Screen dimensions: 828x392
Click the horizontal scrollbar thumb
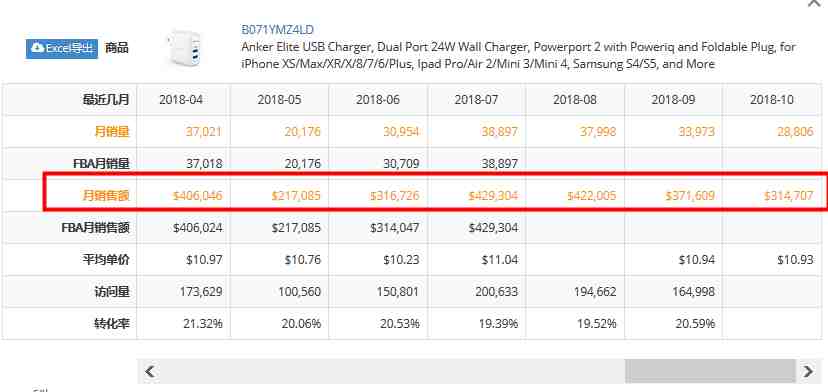[x=710, y=371]
